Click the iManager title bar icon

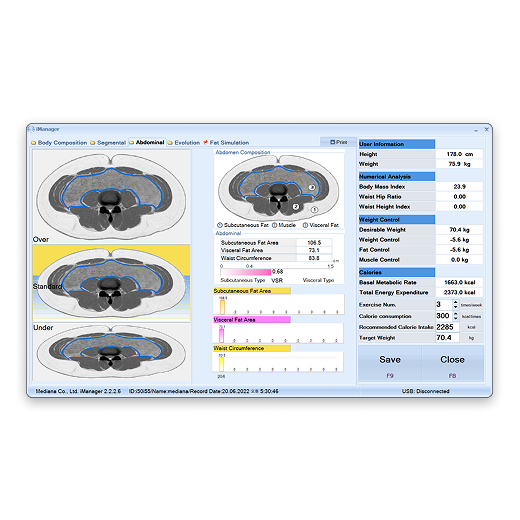pos(31,129)
